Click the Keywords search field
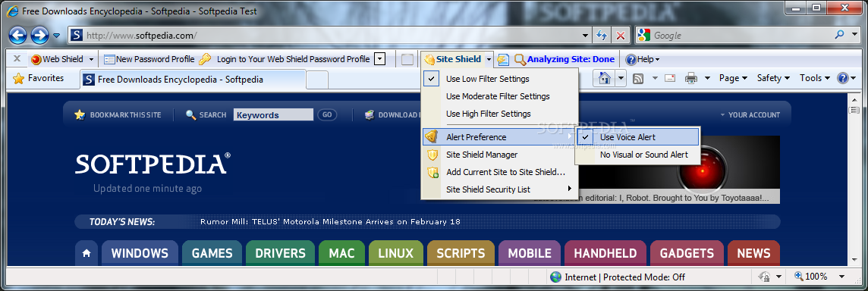 click(273, 115)
